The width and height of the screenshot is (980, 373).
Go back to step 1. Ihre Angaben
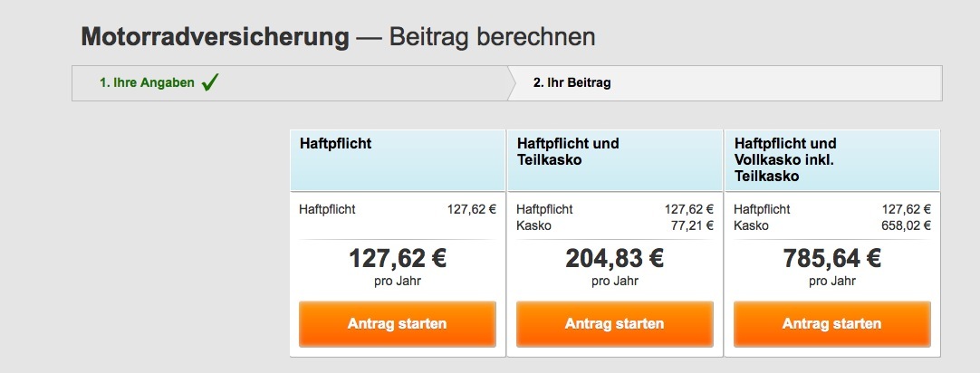[147, 83]
